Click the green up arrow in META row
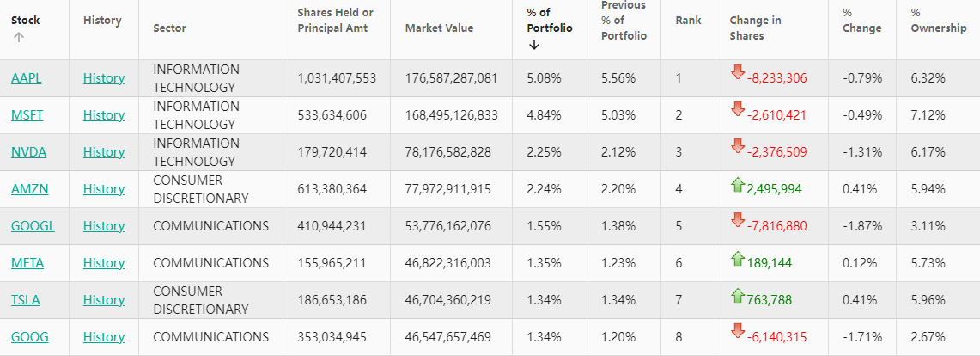This screenshot has width=980, height=356. click(737, 258)
